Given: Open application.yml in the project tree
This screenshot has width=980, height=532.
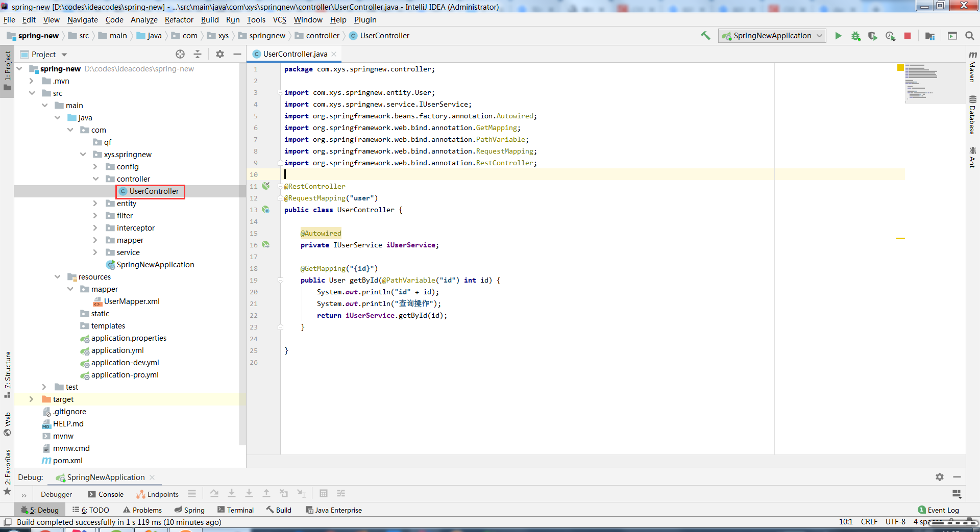Looking at the screenshot, I should click(x=117, y=350).
